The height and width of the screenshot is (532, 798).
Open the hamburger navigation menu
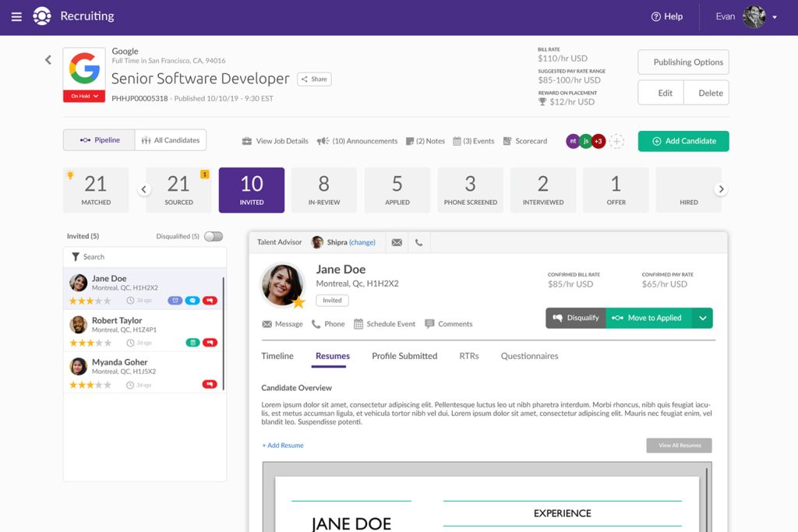coord(16,16)
